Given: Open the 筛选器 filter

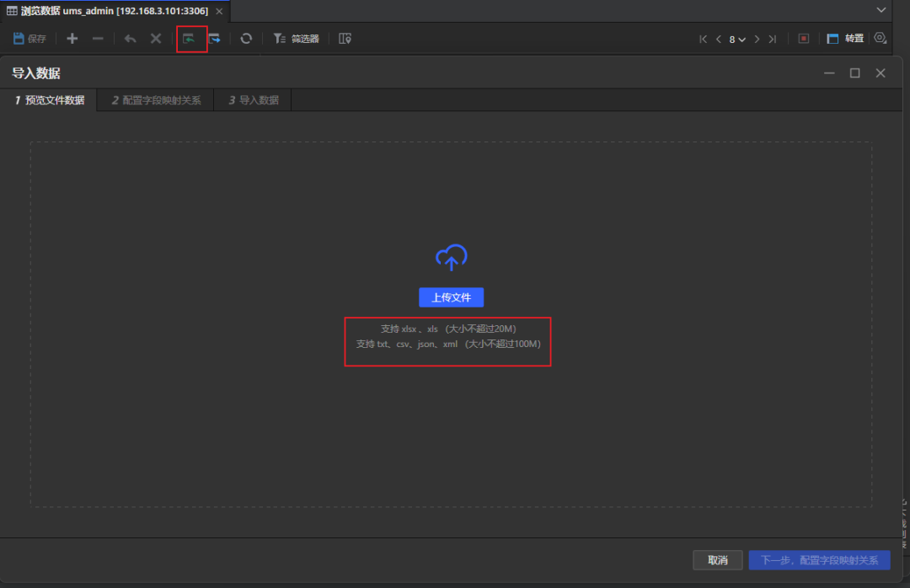Looking at the screenshot, I should click(297, 39).
